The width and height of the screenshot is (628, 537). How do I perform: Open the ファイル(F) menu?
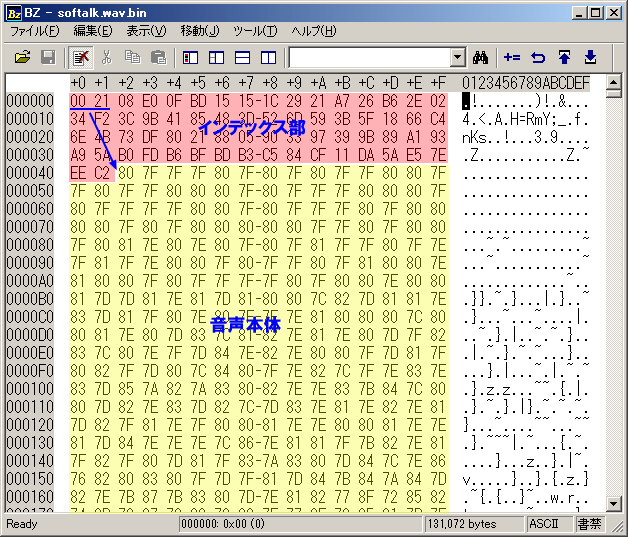tap(34, 31)
